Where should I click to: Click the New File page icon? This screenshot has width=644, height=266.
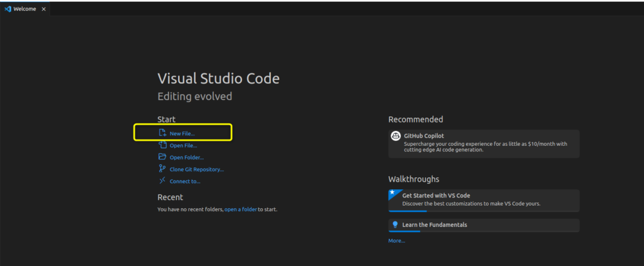[x=162, y=133]
